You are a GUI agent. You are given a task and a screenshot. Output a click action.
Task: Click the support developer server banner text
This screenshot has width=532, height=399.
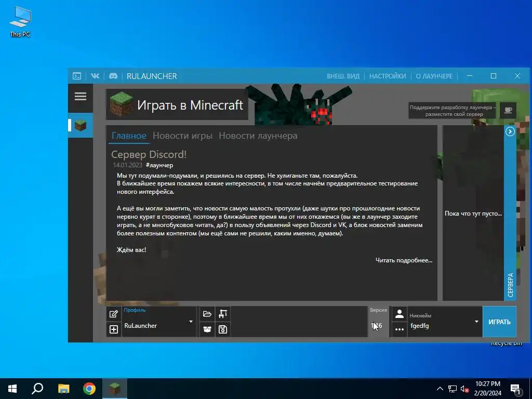(x=453, y=111)
